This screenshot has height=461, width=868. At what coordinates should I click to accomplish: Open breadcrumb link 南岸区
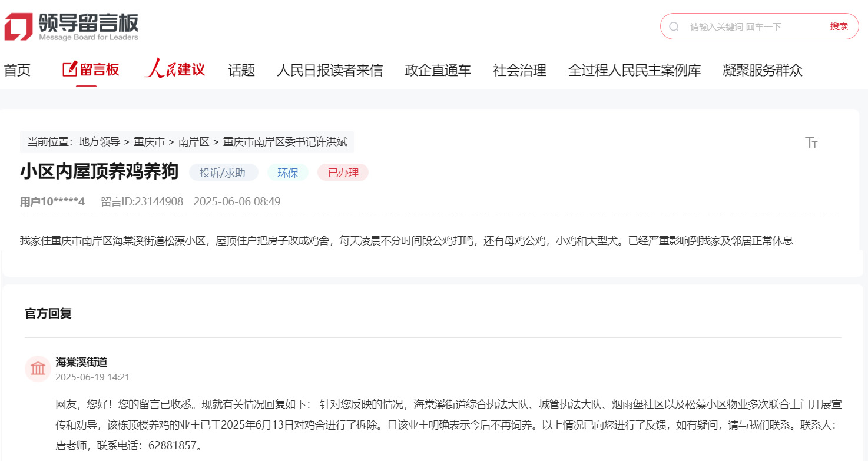point(194,142)
